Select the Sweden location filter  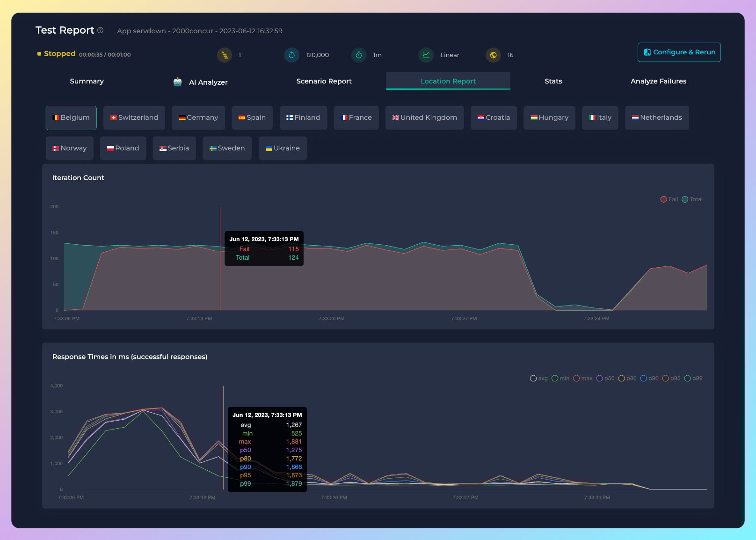point(227,148)
